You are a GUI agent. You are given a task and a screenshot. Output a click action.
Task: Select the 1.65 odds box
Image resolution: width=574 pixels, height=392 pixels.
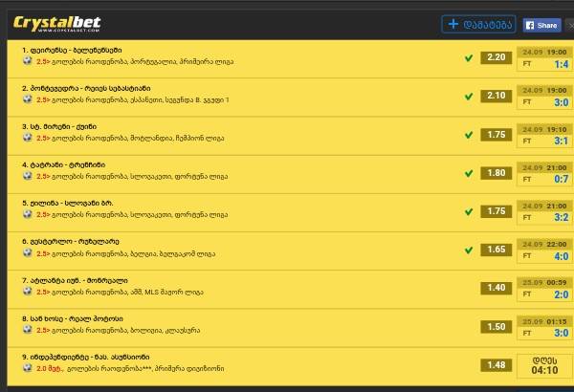pyautogui.click(x=496, y=250)
